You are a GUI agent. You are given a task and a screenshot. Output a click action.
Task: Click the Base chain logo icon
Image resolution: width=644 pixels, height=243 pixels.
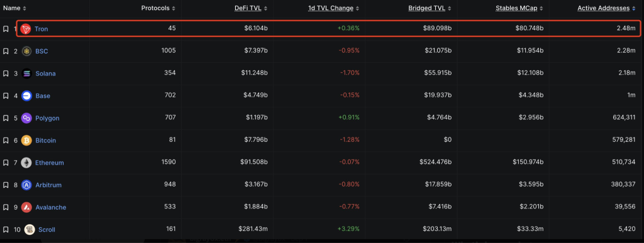click(x=26, y=95)
